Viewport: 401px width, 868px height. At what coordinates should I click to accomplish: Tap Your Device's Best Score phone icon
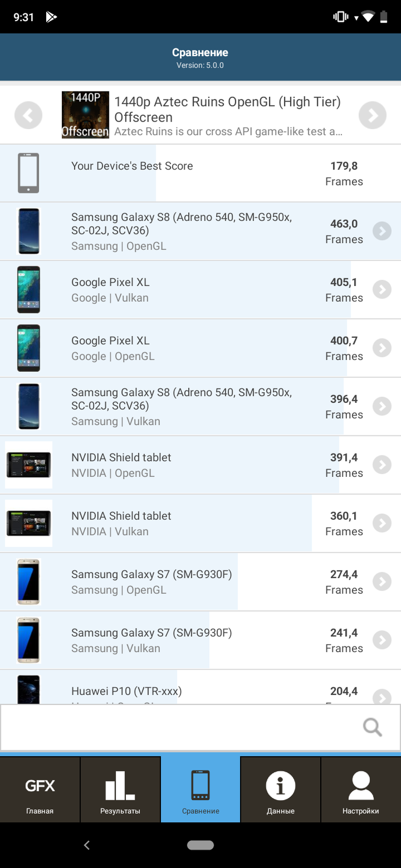coord(28,173)
